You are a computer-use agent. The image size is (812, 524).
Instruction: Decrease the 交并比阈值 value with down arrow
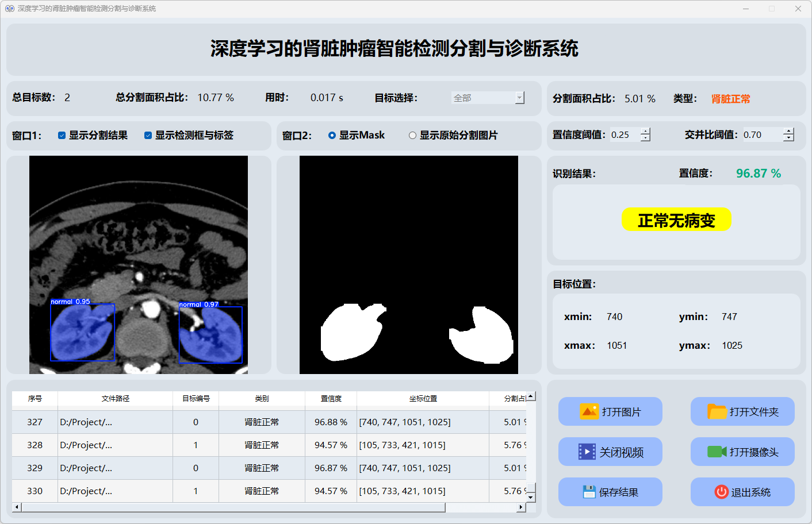pos(788,138)
